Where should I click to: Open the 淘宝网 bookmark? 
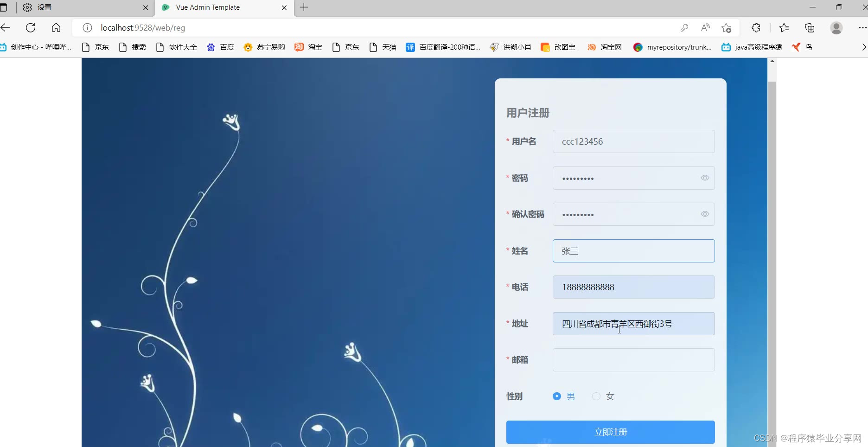tap(605, 47)
